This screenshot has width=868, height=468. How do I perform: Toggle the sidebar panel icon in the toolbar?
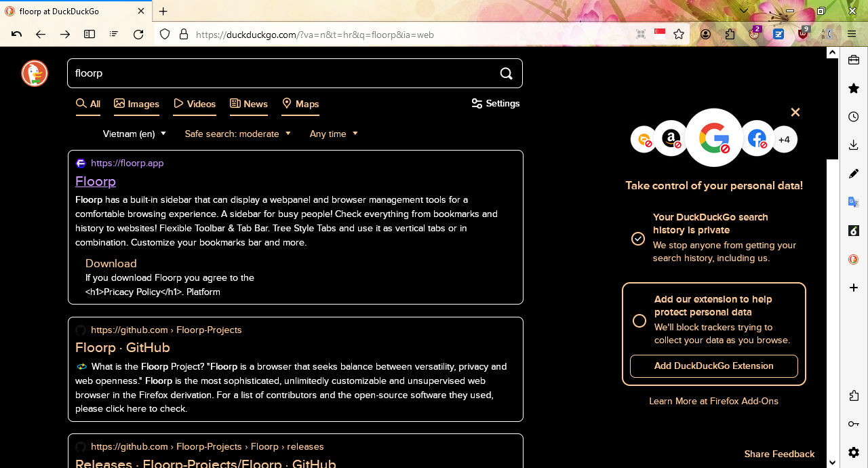click(x=90, y=34)
